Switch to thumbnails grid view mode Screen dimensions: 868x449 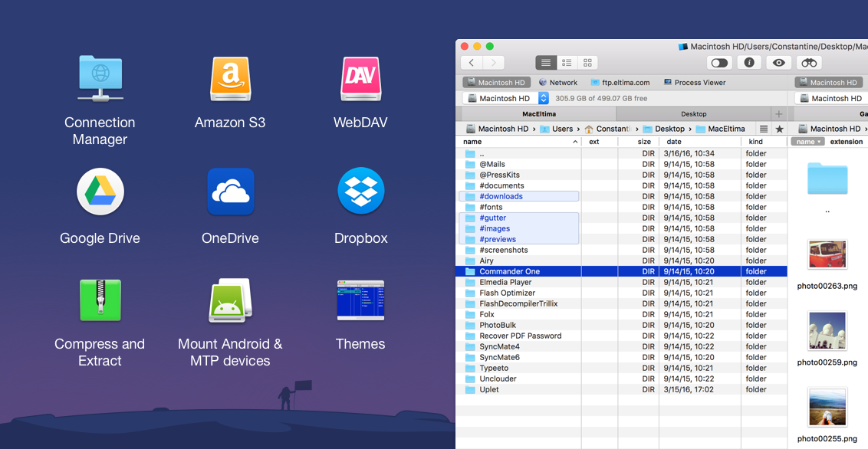coord(588,63)
